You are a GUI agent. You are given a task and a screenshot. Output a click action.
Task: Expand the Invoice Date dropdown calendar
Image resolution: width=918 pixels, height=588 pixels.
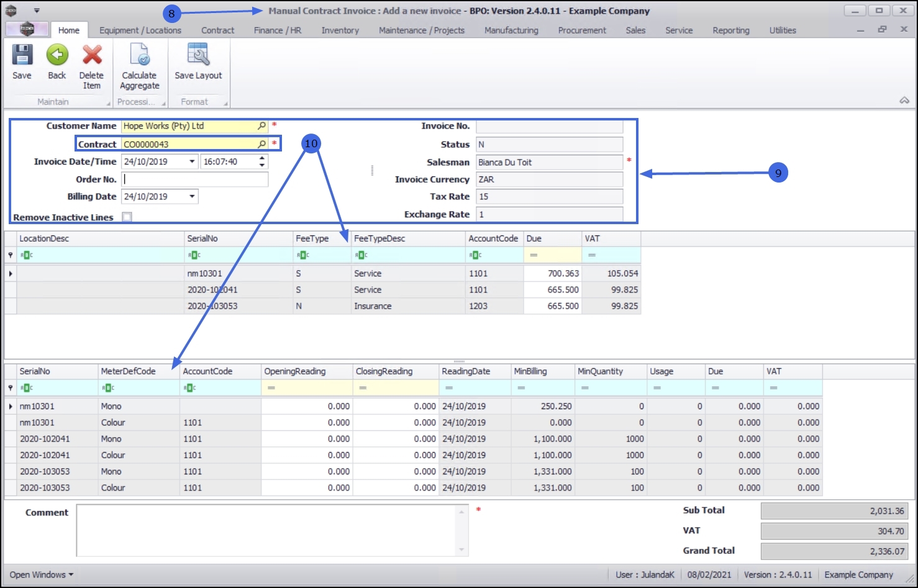coord(192,161)
